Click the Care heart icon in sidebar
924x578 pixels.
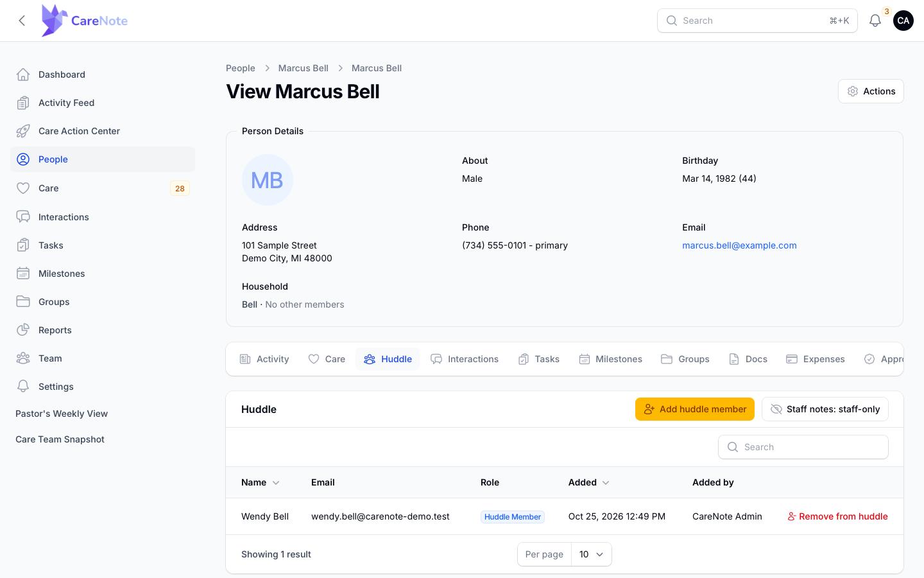(23, 188)
